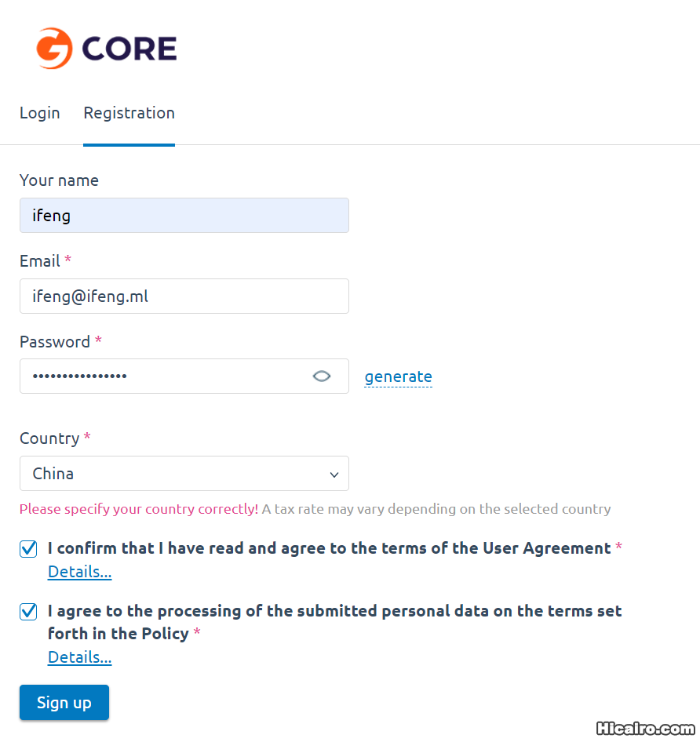Click the Country field label
Image resolution: width=700 pixels, height=742 pixels.
click(49, 438)
